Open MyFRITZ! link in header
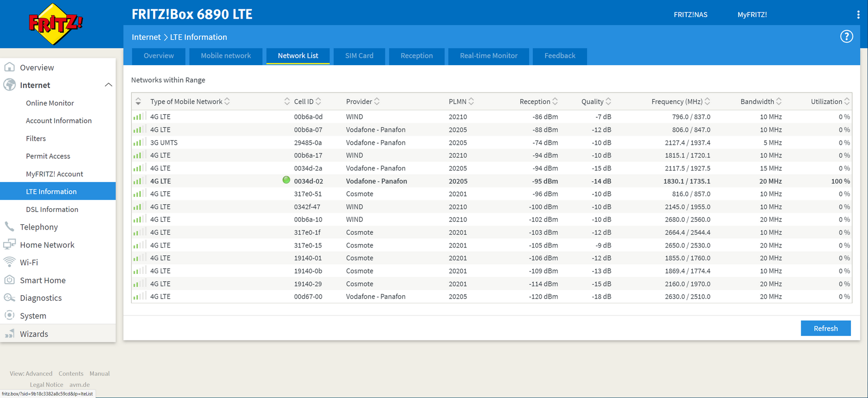This screenshot has height=398, width=868. (x=752, y=14)
